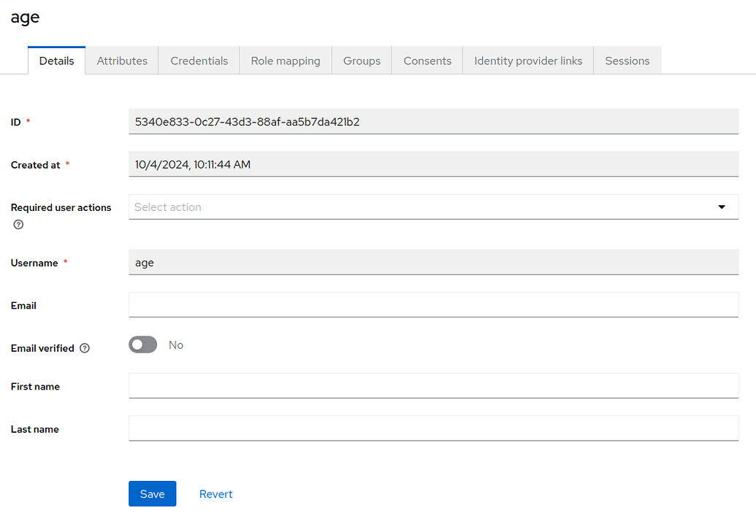Switch to the Attributes tab
The height and width of the screenshot is (532, 756).
[x=122, y=61]
